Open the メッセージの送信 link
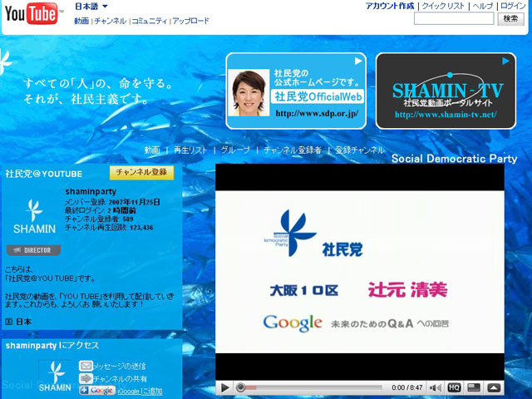This screenshot has width=532, height=399. coord(119,367)
